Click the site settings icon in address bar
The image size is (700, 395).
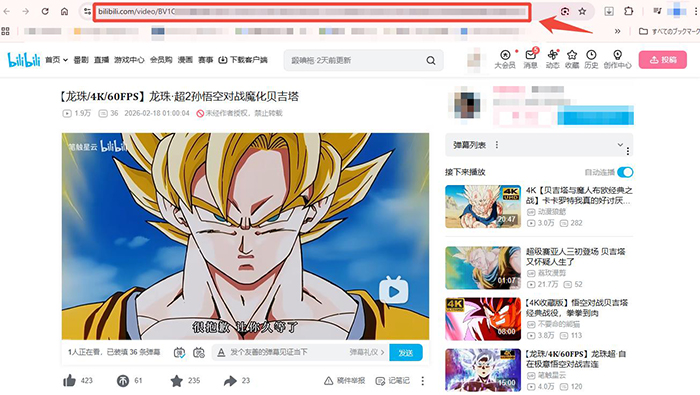tap(87, 12)
